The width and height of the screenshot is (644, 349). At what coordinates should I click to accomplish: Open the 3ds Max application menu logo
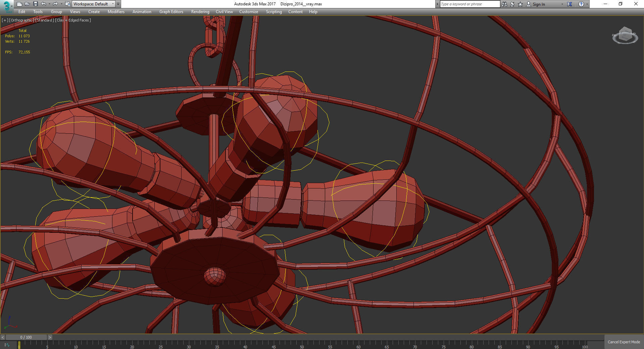[x=6, y=6]
